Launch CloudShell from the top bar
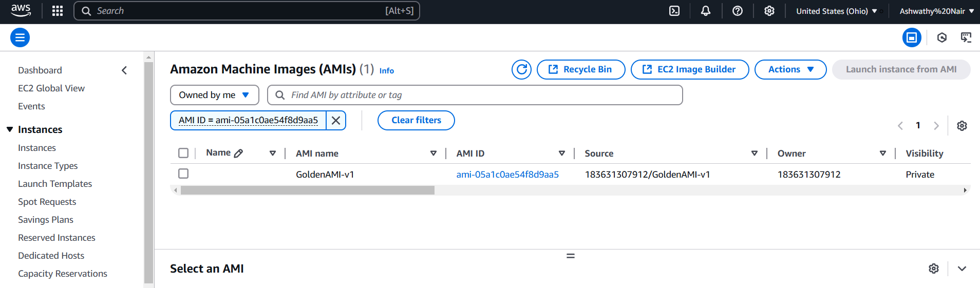This screenshot has height=288, width=980. [x=674, y=11]
